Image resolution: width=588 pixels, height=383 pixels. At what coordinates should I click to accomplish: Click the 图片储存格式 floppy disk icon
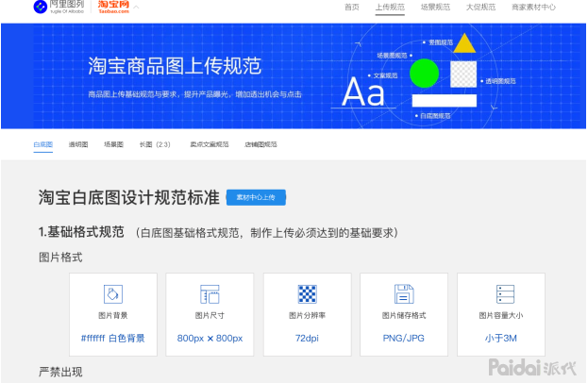pyautogui.click(x=404, y=294)
